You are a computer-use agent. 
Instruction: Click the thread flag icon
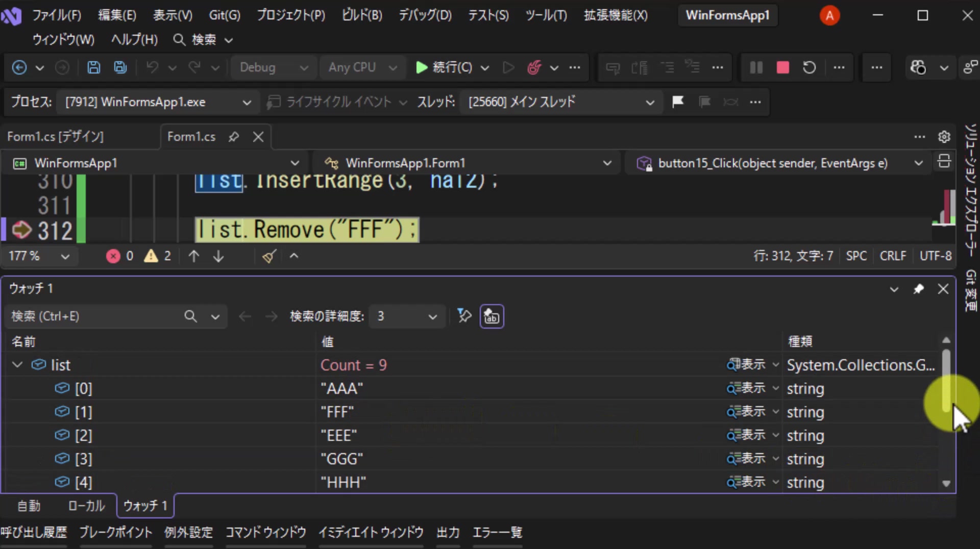coord(678,102)
